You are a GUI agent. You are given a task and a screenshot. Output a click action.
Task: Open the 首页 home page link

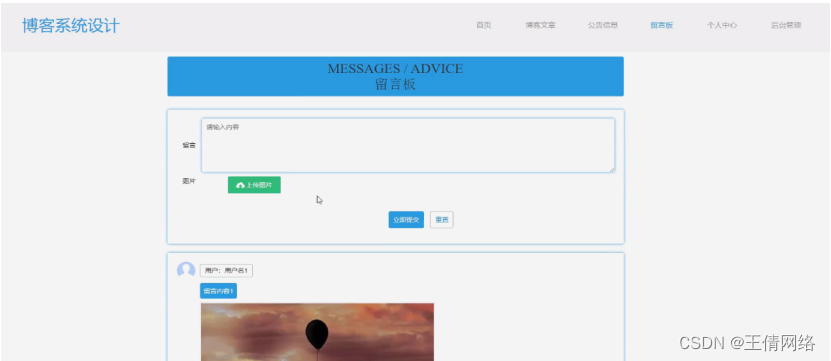[483, 25]
